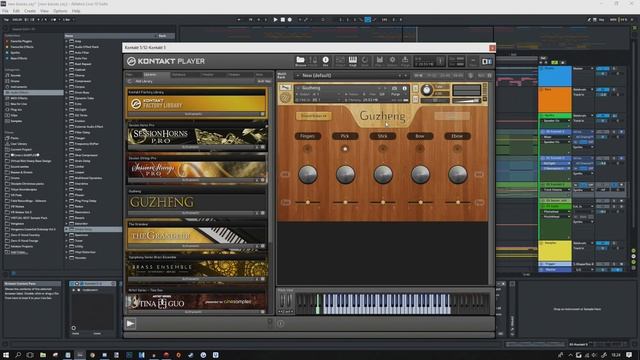Click the Tune knob on Guzheng header
Viewport: 640px width, 360px height.
coord(427,90)
